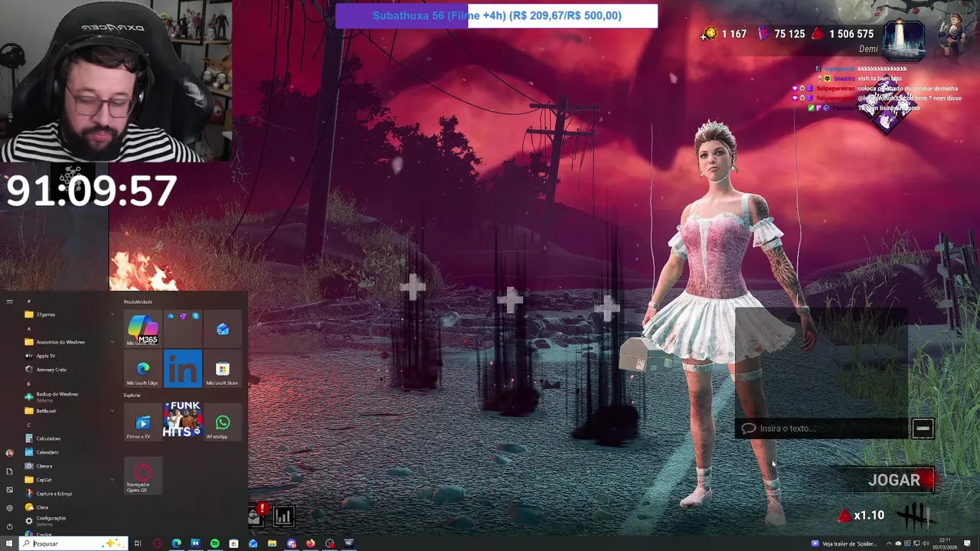Open File Explorer from the taskbar

click(x=272, y=543)
